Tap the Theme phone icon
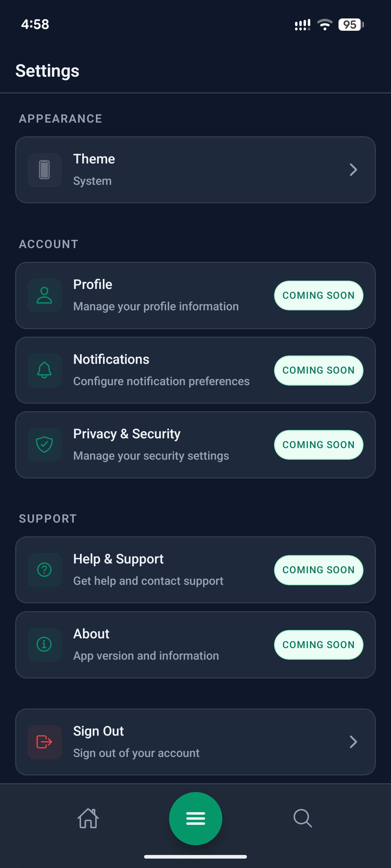Viewport: 391px width, 868px height. 45,170
